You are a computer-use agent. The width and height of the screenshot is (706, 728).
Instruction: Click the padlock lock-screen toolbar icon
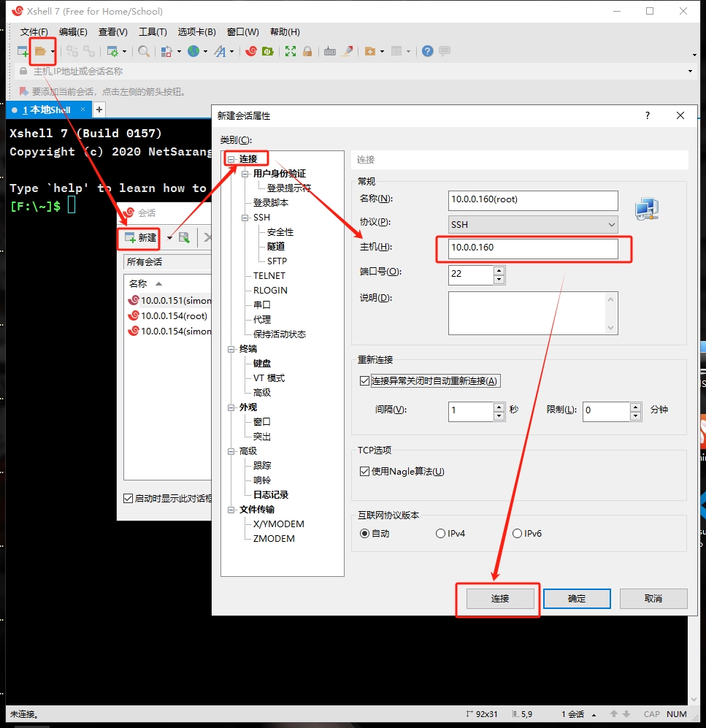(x=307, y=51)
